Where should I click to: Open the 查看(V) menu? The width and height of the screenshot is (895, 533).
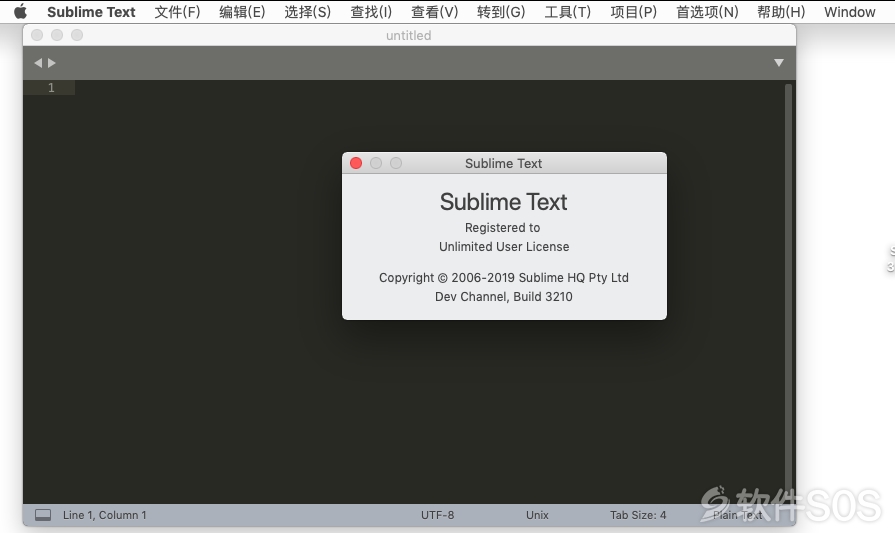pyautogui.click(x=435, y=12)
